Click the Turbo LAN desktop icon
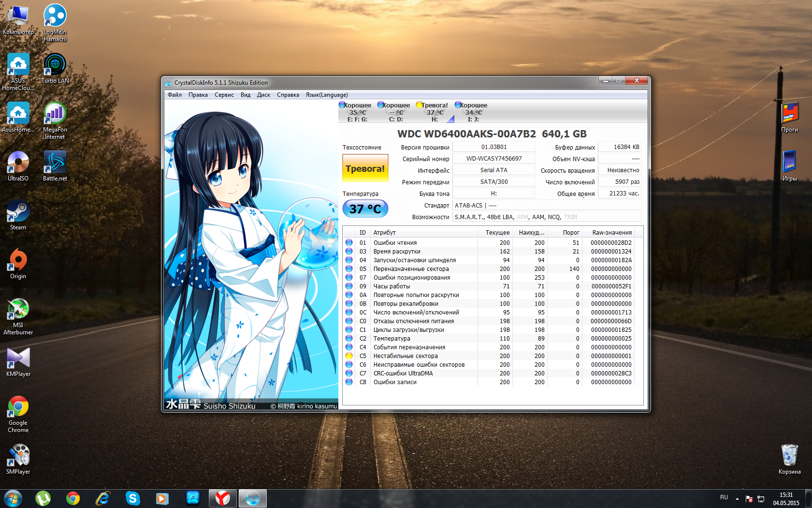Screen dimensions: 812x508 point(55,69)
